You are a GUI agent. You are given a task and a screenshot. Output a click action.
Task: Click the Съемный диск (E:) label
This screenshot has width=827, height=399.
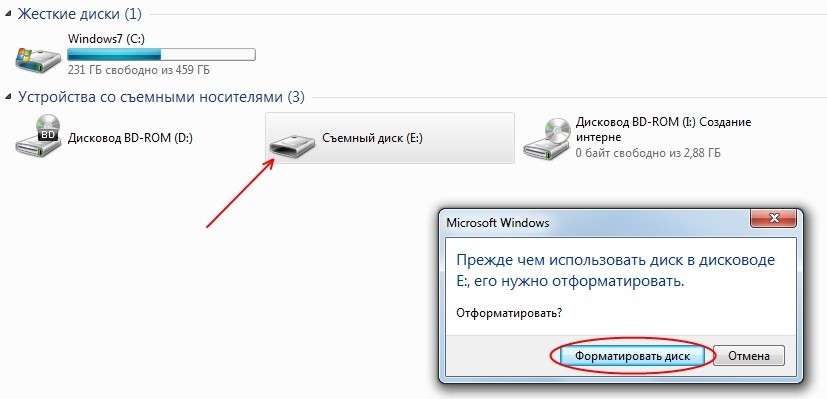point(372,138)
